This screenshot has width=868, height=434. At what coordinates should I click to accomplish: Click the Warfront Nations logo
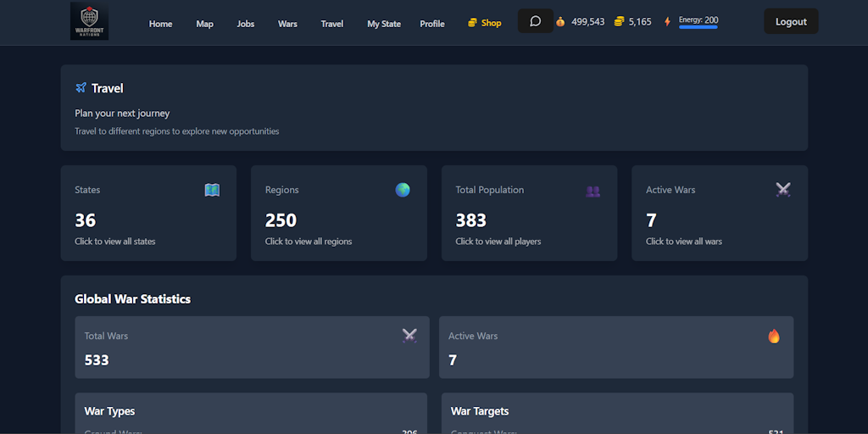[x=89, y=21]
